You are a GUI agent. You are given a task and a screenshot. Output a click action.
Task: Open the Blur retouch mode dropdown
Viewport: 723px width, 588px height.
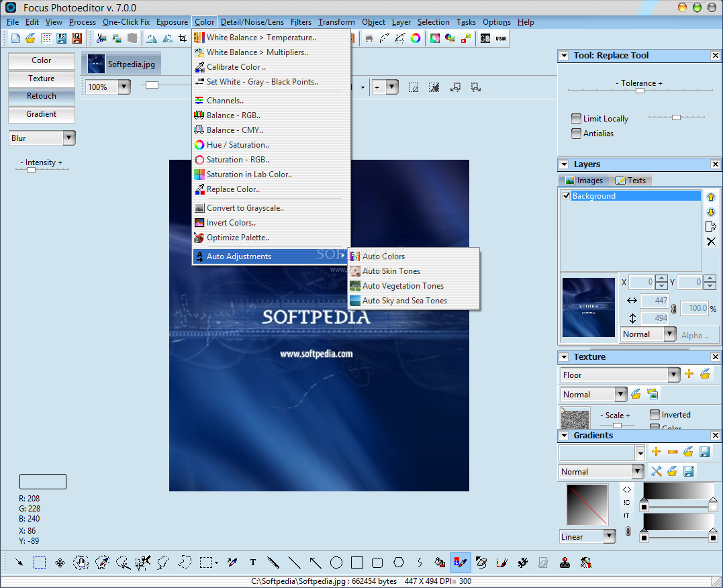(x=69, y=138)
